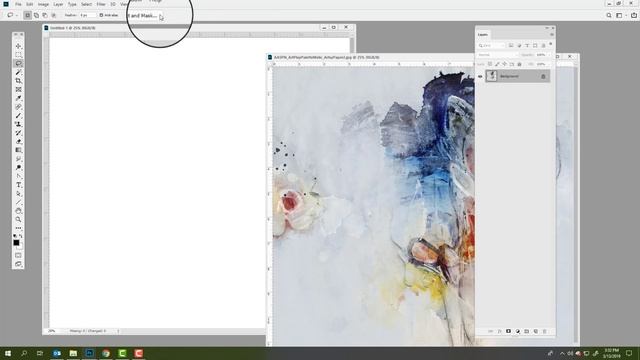Click the Select and Mask button
Viewport: 640px width, 360px height.
click(x=143, y=16)
